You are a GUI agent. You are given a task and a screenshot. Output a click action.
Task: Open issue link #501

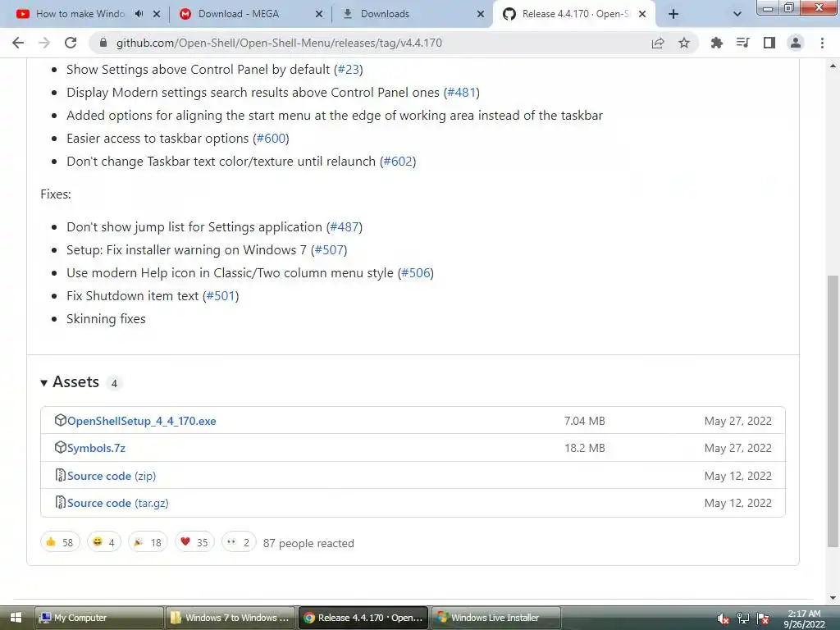[x=221, y=296]
